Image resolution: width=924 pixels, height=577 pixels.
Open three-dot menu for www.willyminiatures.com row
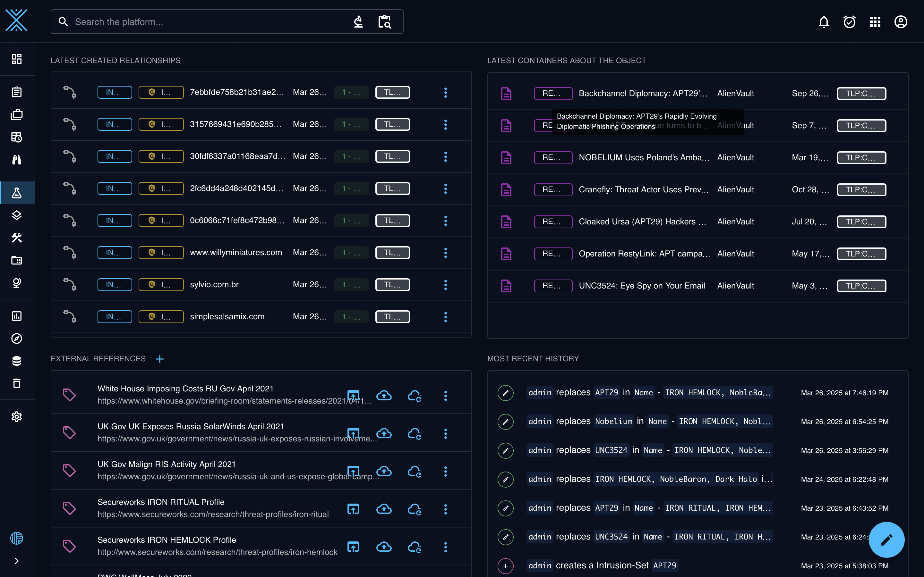[x=445, y=253]
